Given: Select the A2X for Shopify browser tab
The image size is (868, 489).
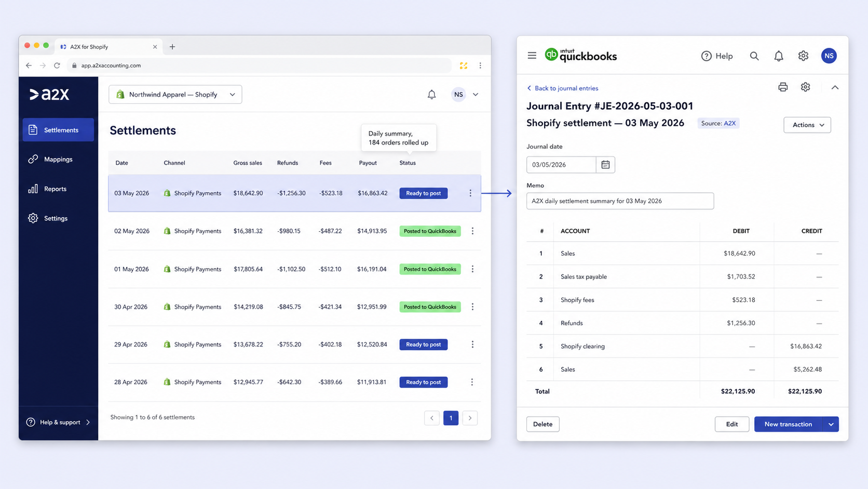Looking at the screenshot, I should 109,47.
